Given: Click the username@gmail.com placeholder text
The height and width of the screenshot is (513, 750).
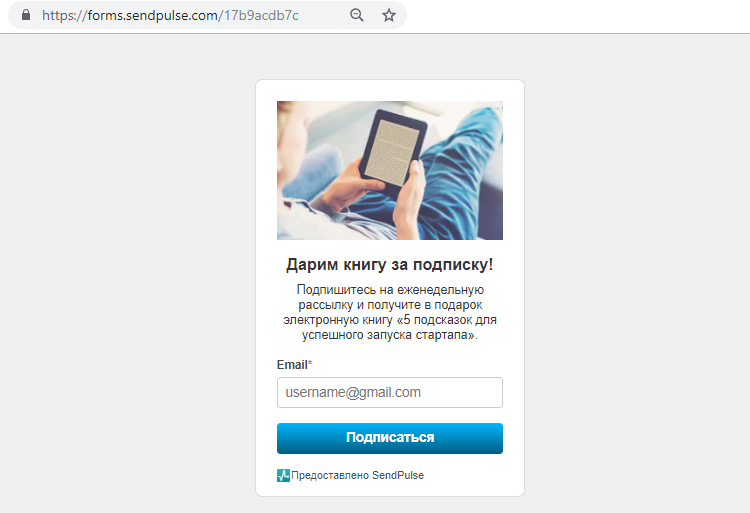Looking at the screenshot, I should pos(353,393).
